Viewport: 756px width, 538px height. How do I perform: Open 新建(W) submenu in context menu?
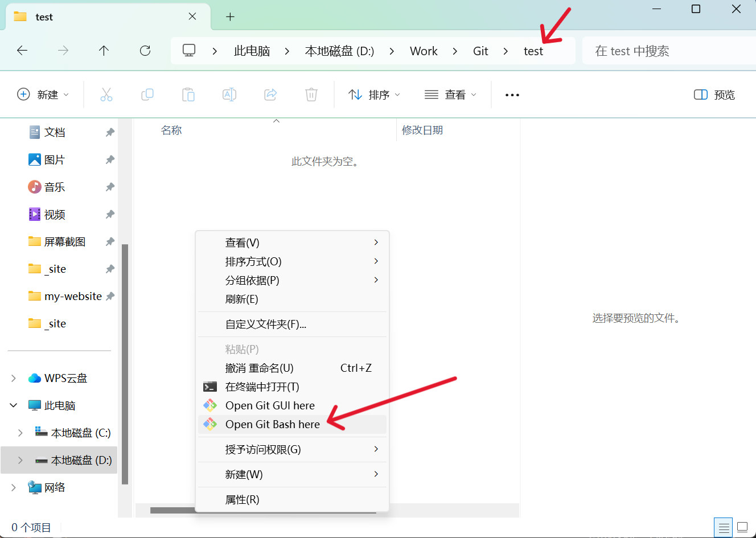click(x=292, y=474)
